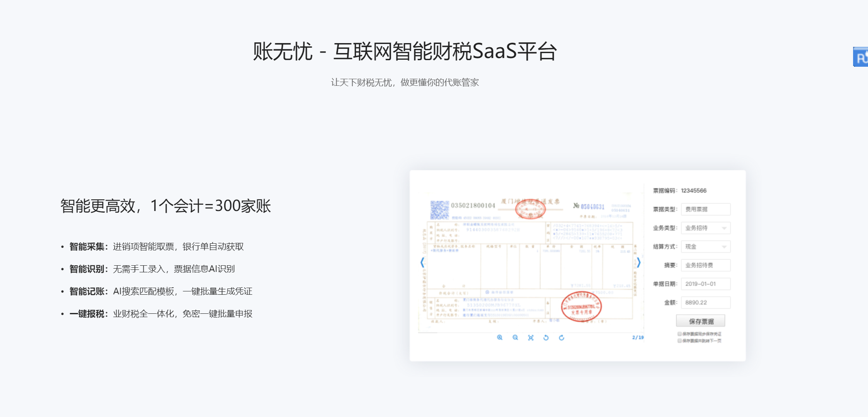The width and height of the screenshot is (868, 417).
Task: Click the QR code on the invoice
Action: coord(439,210)
